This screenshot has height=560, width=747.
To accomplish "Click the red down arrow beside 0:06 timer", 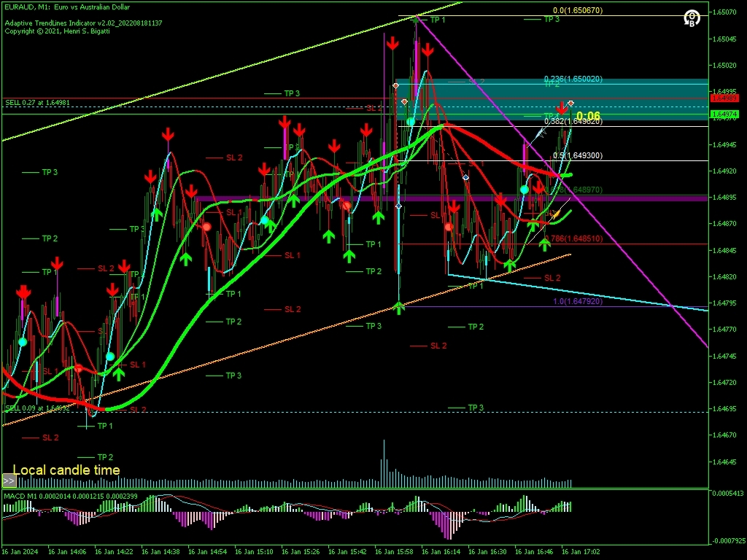I will tap(562, 109).
